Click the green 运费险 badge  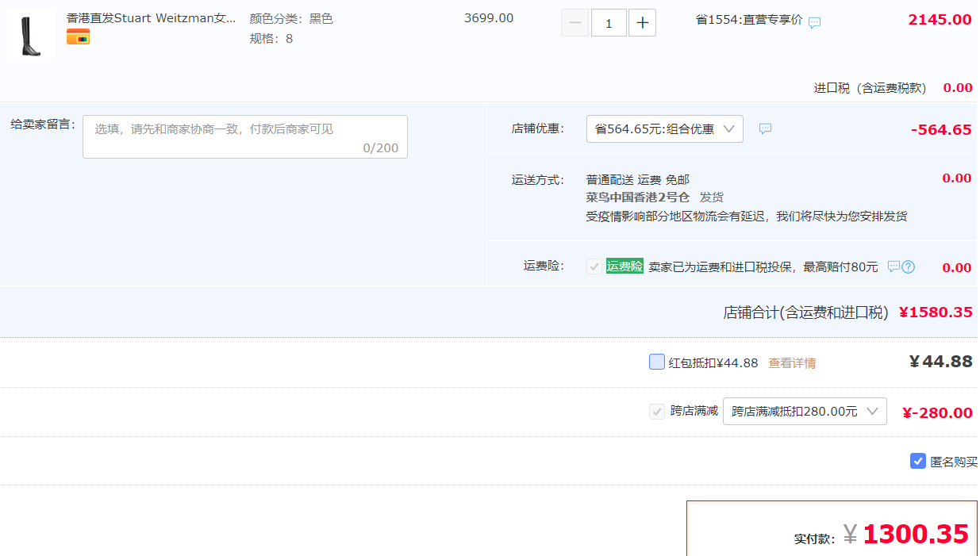[x=625, y=266]
